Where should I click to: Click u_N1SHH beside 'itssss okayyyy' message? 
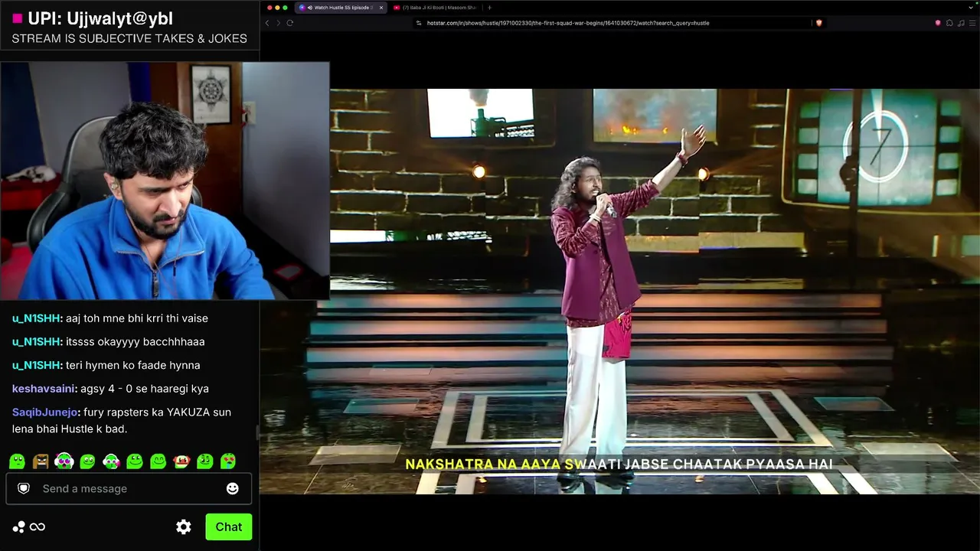tap(36, 342)
